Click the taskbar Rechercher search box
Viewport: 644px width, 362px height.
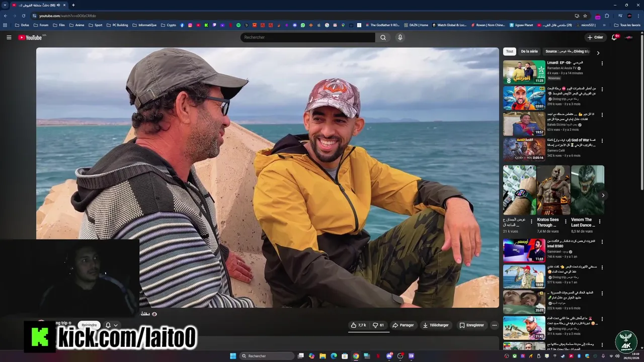267,356
